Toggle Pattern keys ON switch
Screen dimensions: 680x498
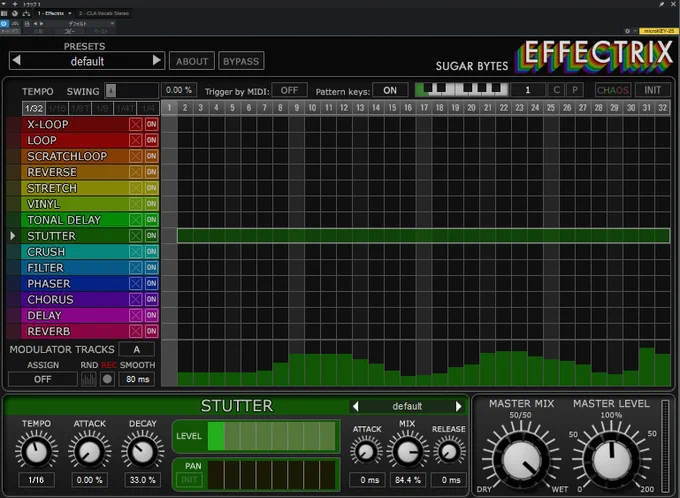[x=390, y=90]
